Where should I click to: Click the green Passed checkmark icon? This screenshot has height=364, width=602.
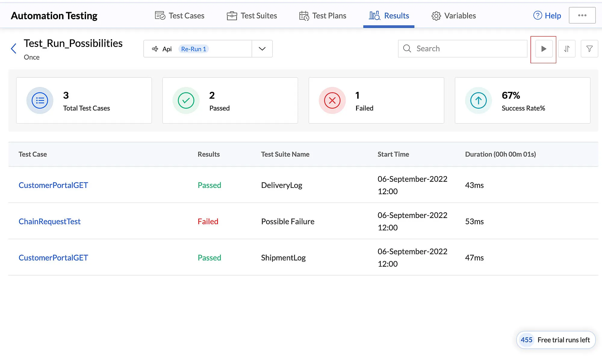click(x=186, y=101)
